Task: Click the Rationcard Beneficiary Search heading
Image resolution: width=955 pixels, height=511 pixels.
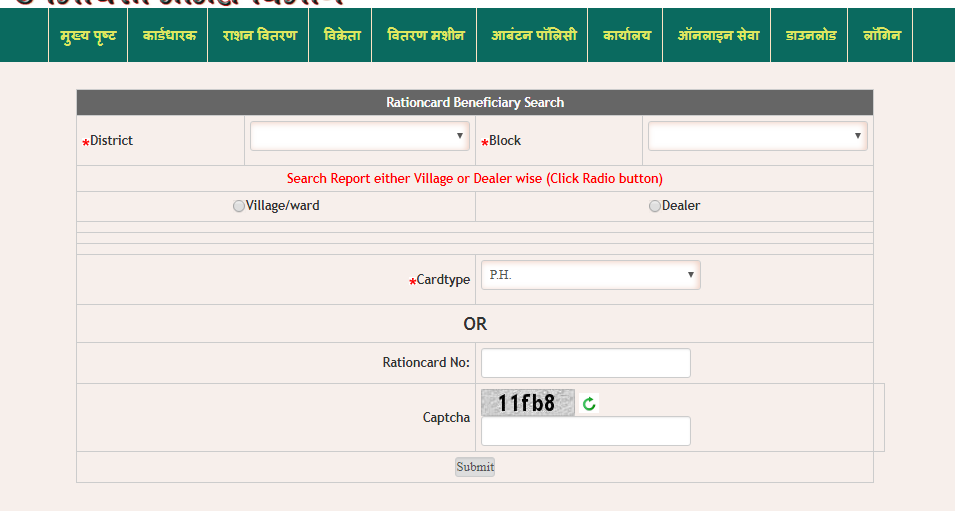Action: coord(475,102)
